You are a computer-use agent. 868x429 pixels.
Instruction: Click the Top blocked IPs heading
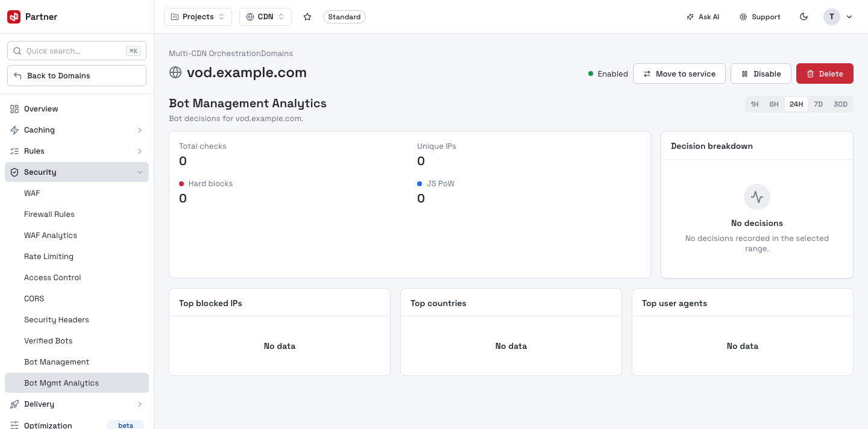210,303
